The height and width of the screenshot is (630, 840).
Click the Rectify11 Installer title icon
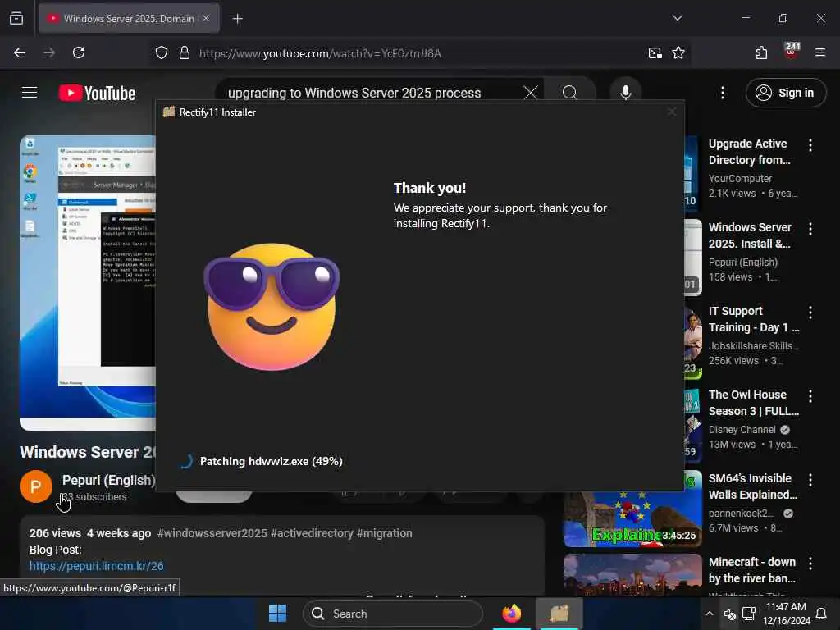[169, 112]
